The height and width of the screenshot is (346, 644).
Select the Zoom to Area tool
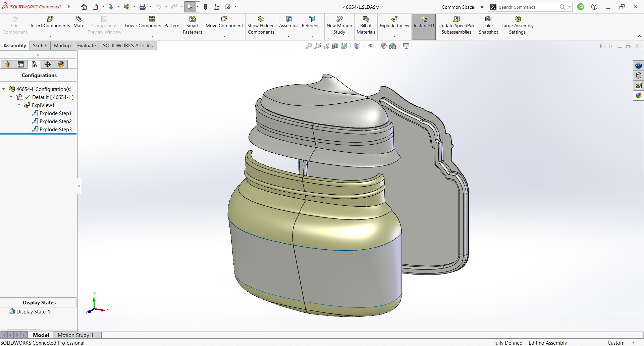[318, 46]
